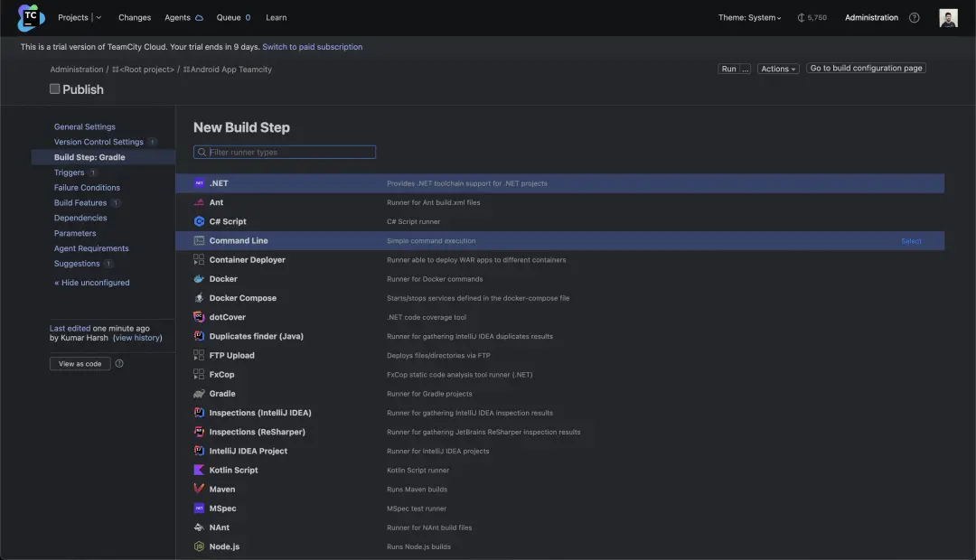Open Build Features settings
This screenshot has height=560, width=976.
point(80,203)
